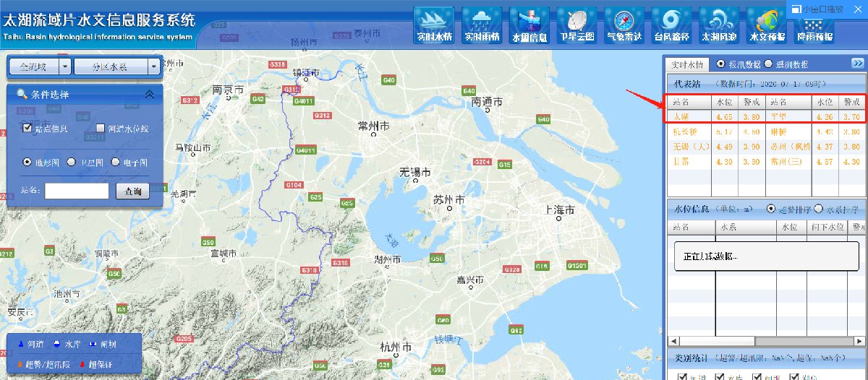Click water level 4.65 for 太湖
868x380 pixels.
(726, 116)
